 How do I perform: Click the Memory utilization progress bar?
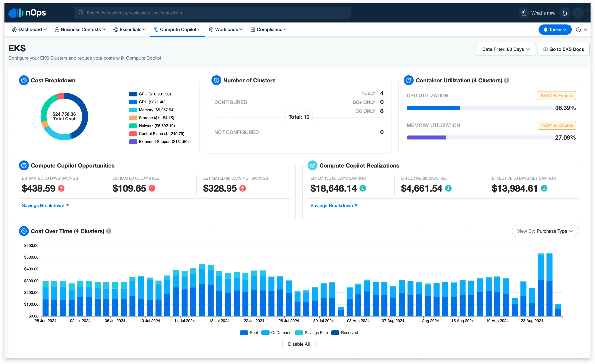(x=479, y=137)
